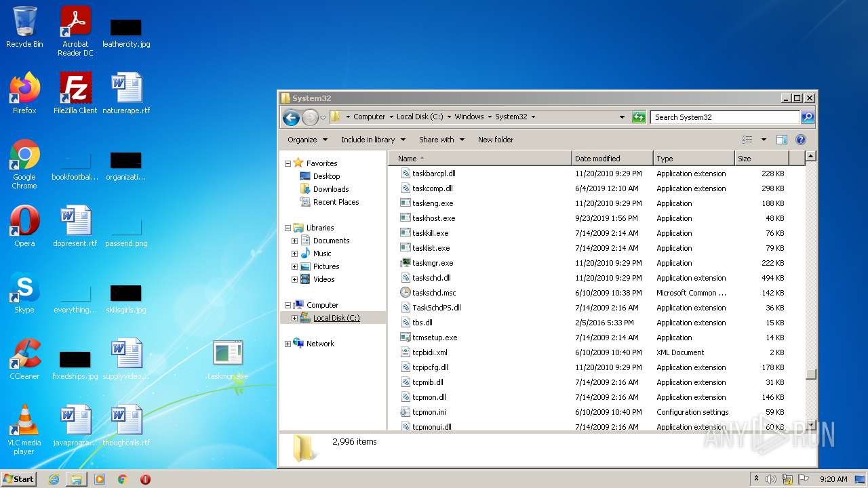Screen dimensions: 868x488
Task: Launch Skype from the desktop
Action: [24, 293]
